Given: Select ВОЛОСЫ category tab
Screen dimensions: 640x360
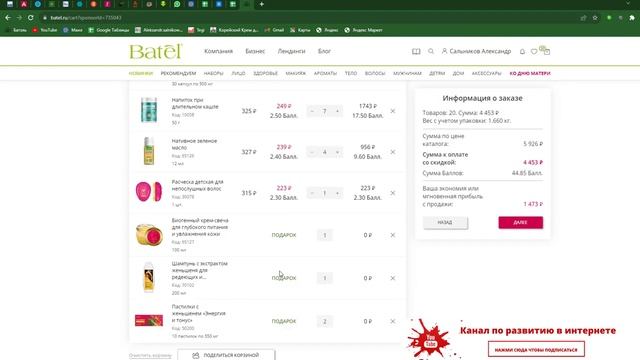Looking at the screenshot, I should point(375,73).
